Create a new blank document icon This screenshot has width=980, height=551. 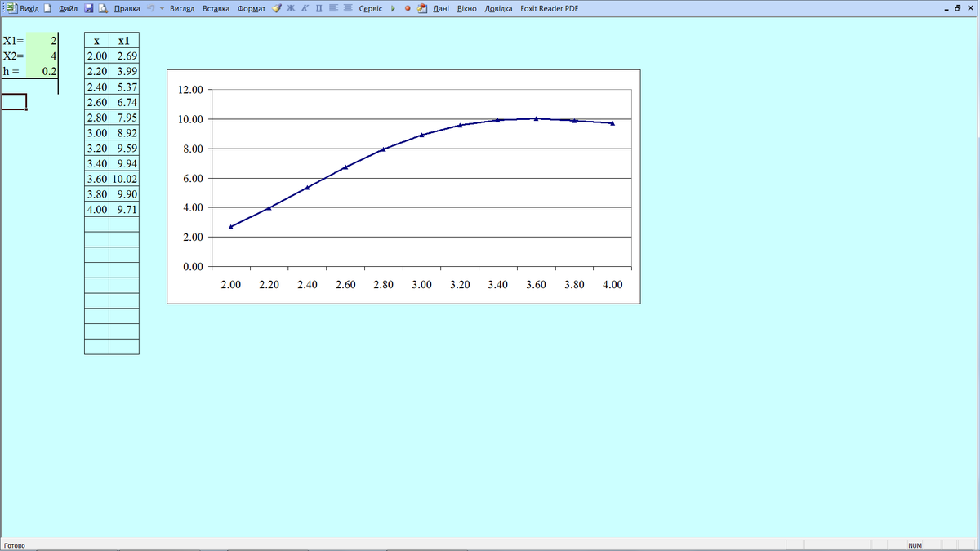pos(47,8)
